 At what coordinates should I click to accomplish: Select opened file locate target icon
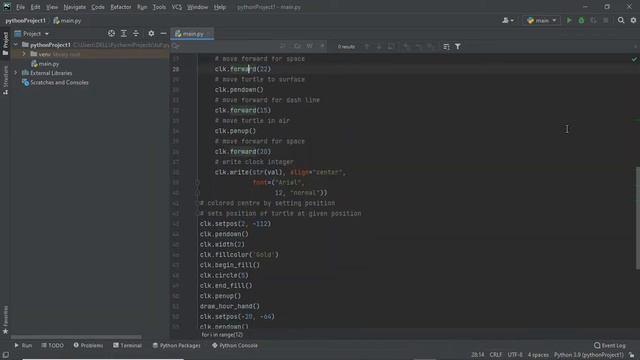coord(111,33)
